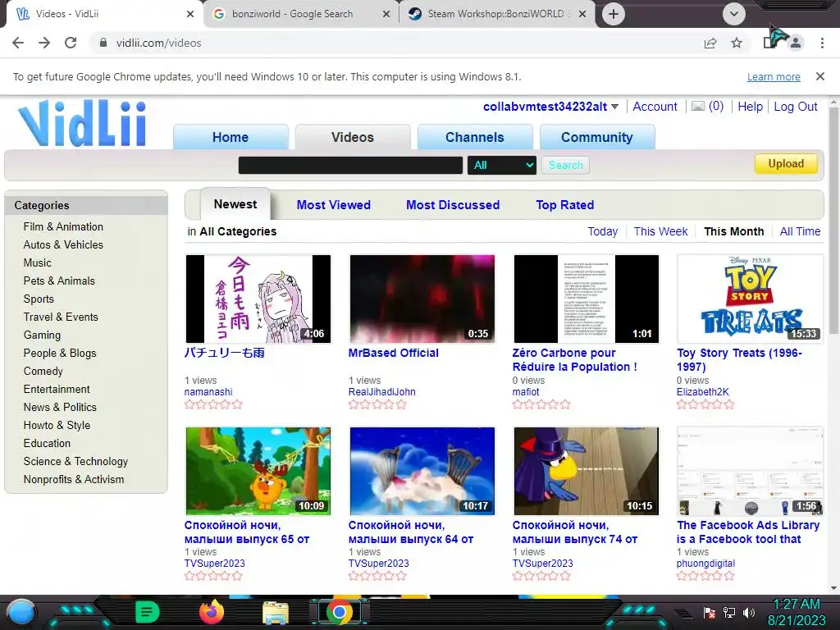Open Film & Animation category
The image size is (840, 630).
[x=63, y=226]
